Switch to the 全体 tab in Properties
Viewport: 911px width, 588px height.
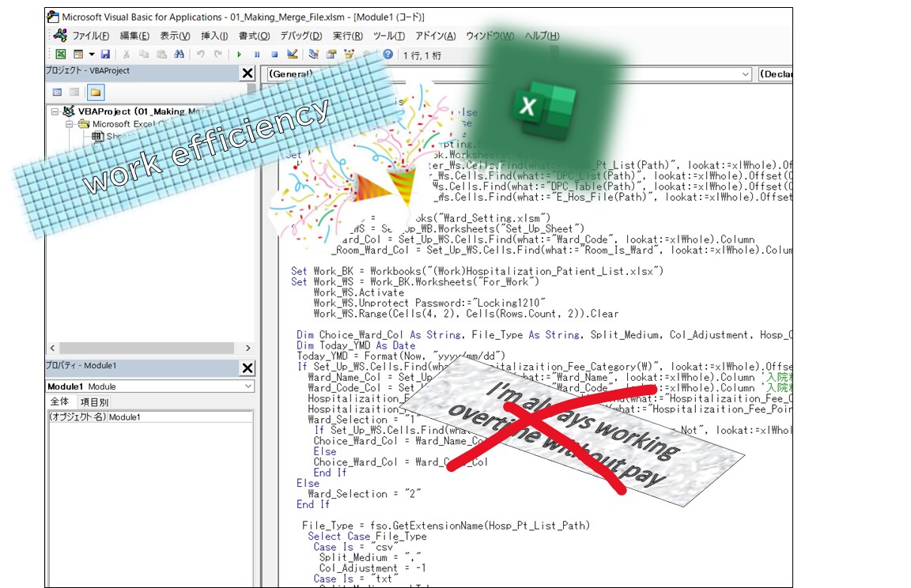[60, 401]
